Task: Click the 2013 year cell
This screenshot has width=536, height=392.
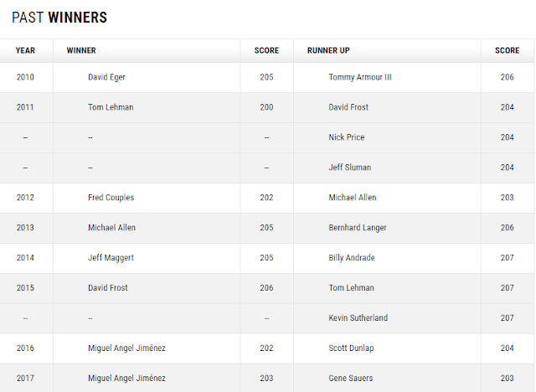Action: tap(25, 228)
